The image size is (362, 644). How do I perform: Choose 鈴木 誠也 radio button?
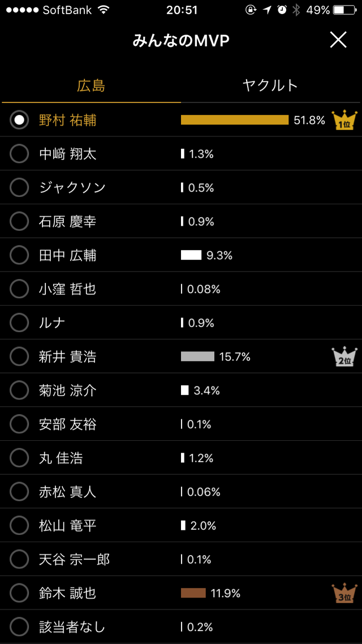(19, 593)
